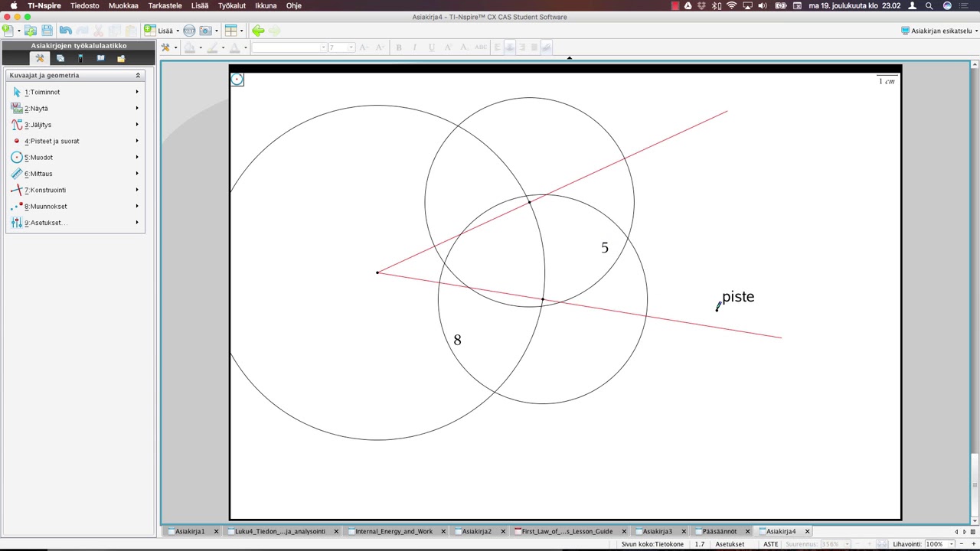Click the circle tool icon on canvas corner
The image size is (980, 551).
click(x=237, y=79)
